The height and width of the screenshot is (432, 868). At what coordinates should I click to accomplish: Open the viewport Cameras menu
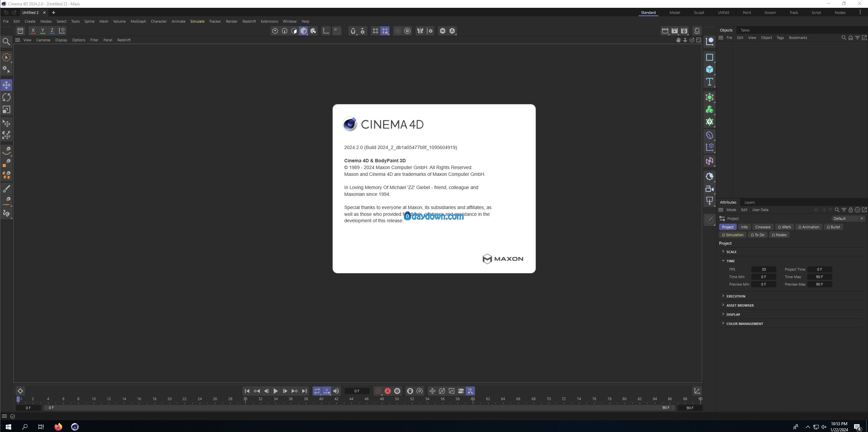43,40
